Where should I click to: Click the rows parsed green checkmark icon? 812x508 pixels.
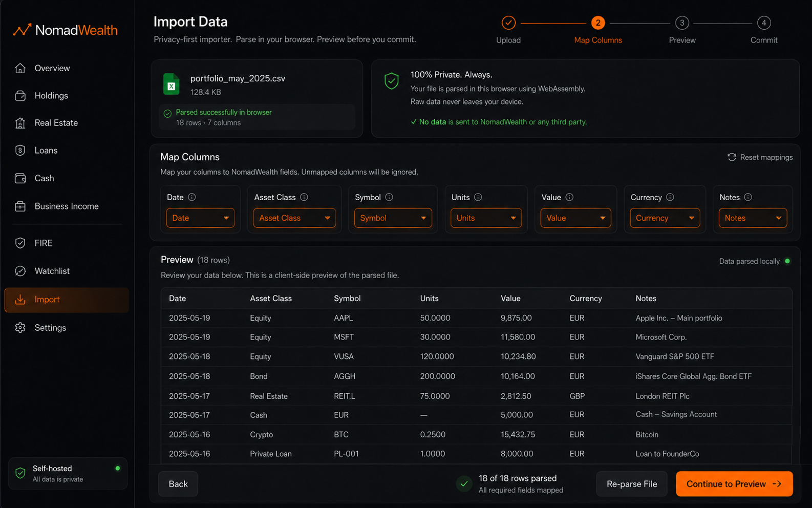464,483
